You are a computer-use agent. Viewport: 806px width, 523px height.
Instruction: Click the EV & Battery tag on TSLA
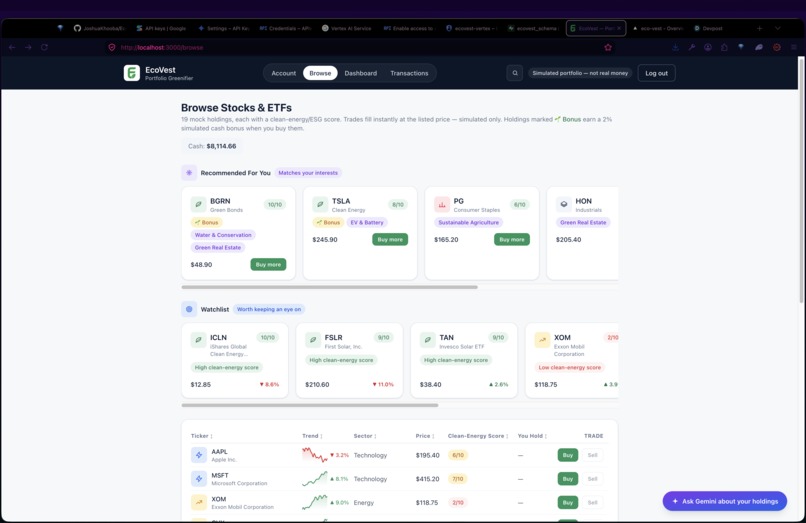[367, 223]
